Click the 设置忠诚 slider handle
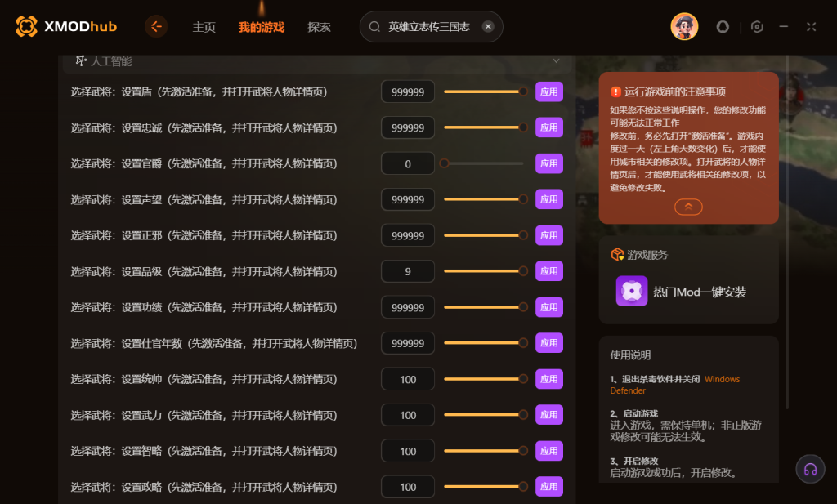This screenshot has height=504, width=837. 523,127
